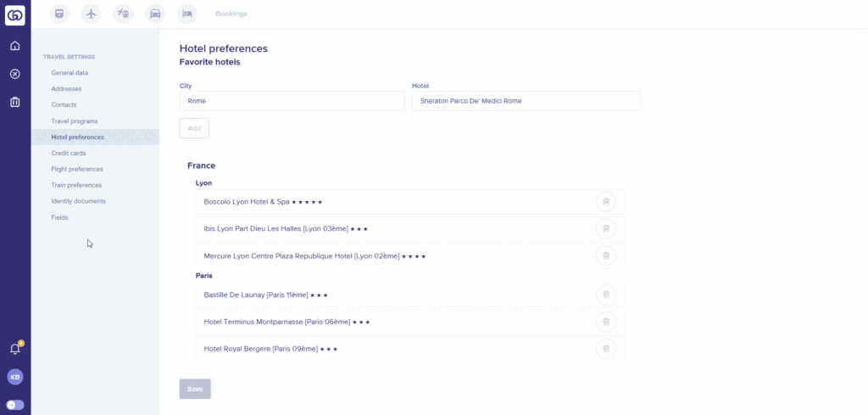Click the train booking icon in top bar

(58, 13)
